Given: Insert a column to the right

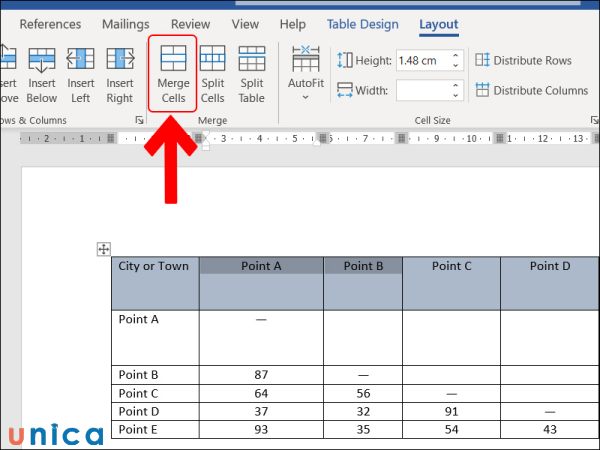Looking at the screenshot, I should point(120,73).
